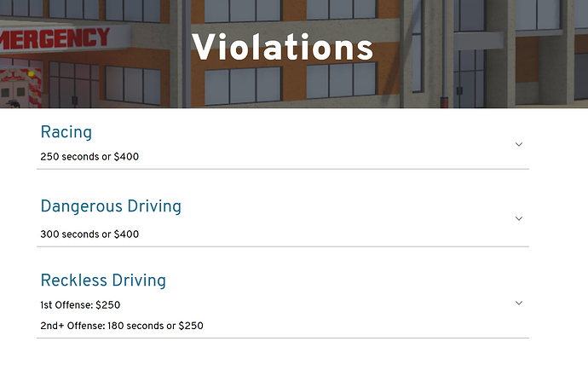The height and width of the screenshot is (376, 588).
Task: Expand the Reckless Driving chevron arrow
Action: [x=519, y=303]
